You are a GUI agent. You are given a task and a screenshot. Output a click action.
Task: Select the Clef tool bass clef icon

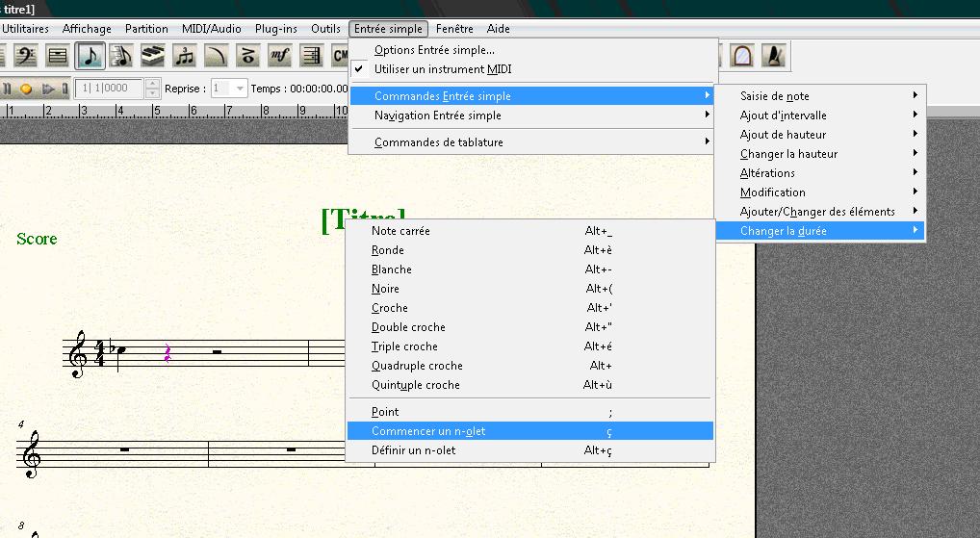pos(25,56)
